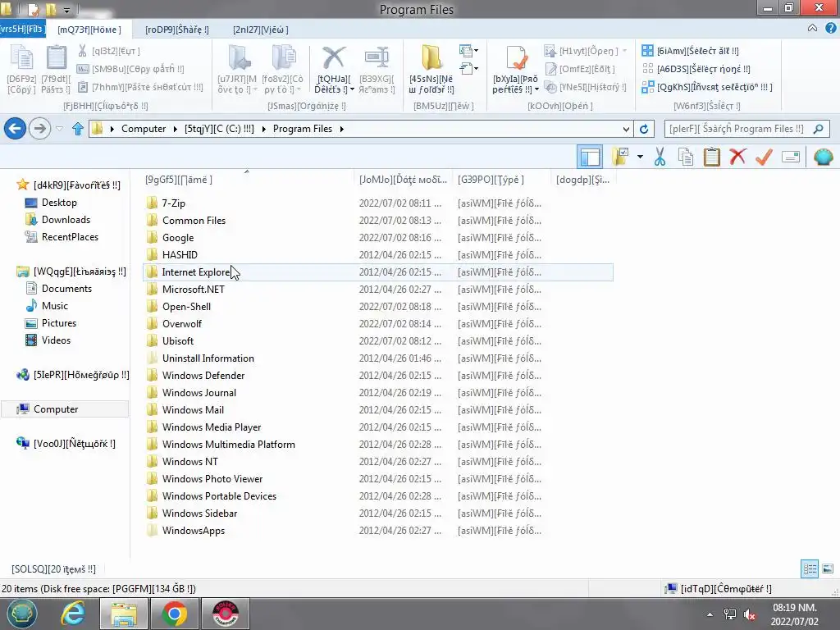Click the History button in the ribbon

[x=585, y=87]
